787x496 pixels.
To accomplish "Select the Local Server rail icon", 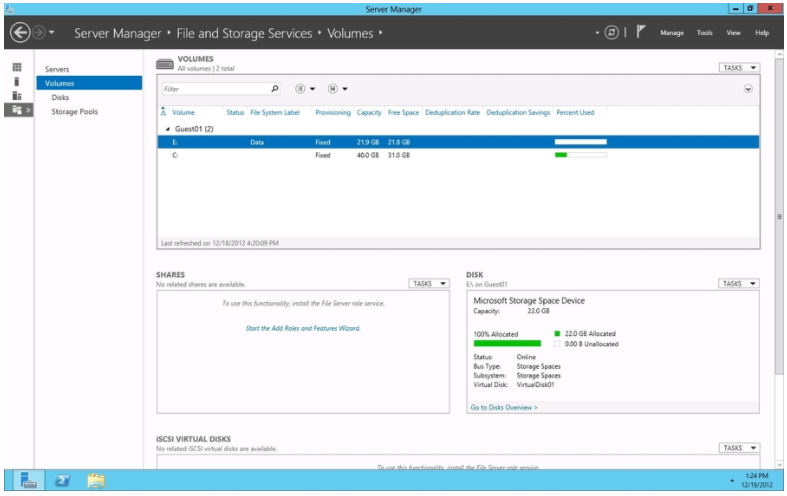I will click(x=16, y=82).
